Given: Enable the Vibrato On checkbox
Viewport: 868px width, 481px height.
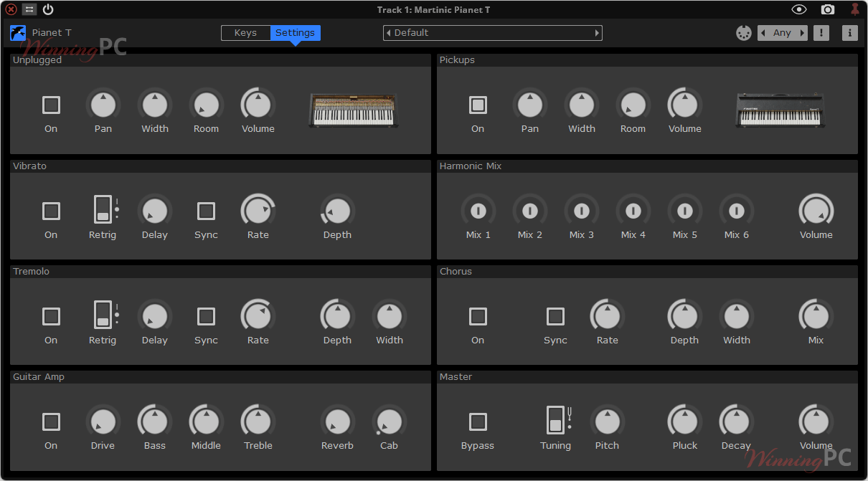Looking at the screenshot, I should pyautogui.click(x=51, y=211).
